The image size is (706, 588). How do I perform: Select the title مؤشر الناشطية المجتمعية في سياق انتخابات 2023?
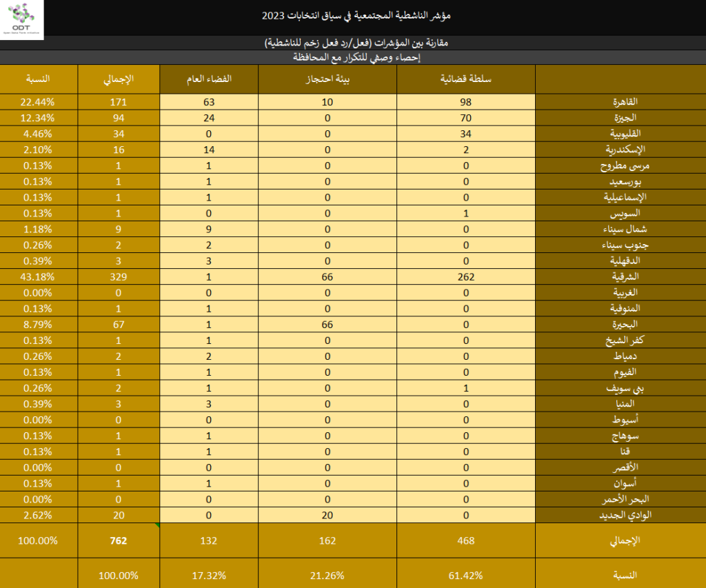click(x=356, y=15)
